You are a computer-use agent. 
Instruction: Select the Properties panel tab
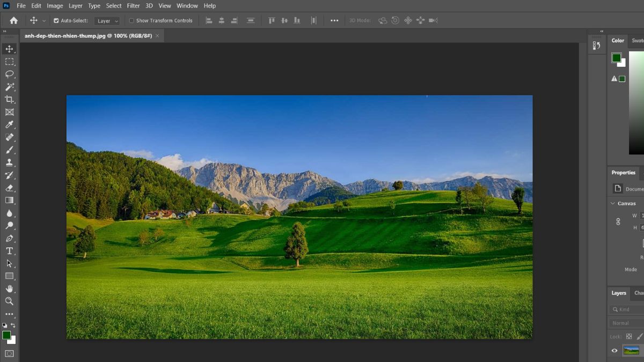[623, 172]
